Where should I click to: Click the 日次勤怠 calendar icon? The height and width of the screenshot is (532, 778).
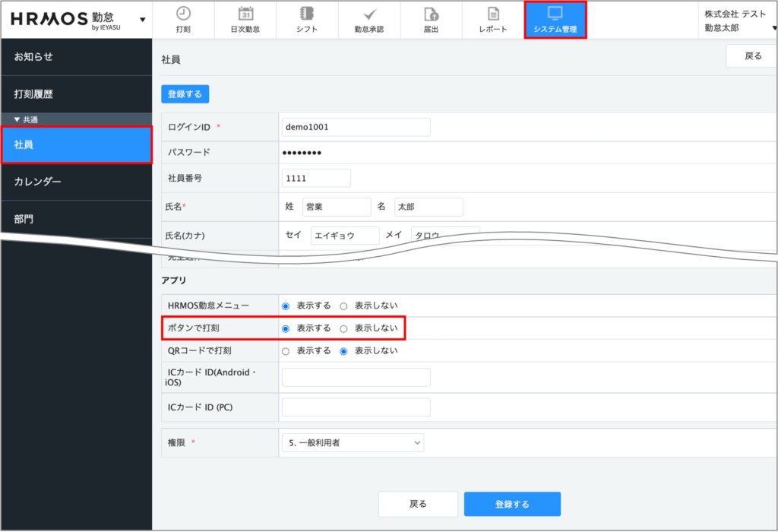(x=245, y=14)
